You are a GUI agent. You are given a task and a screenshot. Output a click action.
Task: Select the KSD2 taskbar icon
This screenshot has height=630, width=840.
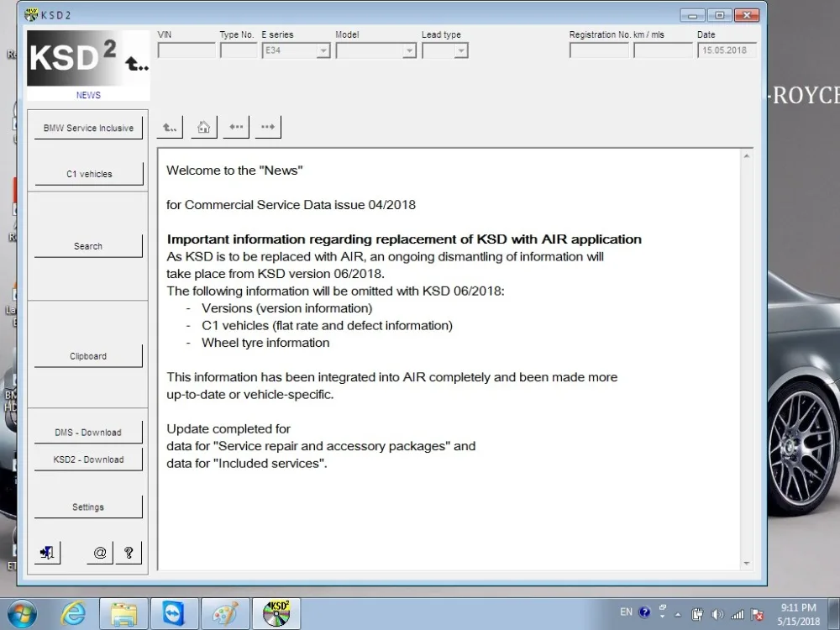coord(276,614)
